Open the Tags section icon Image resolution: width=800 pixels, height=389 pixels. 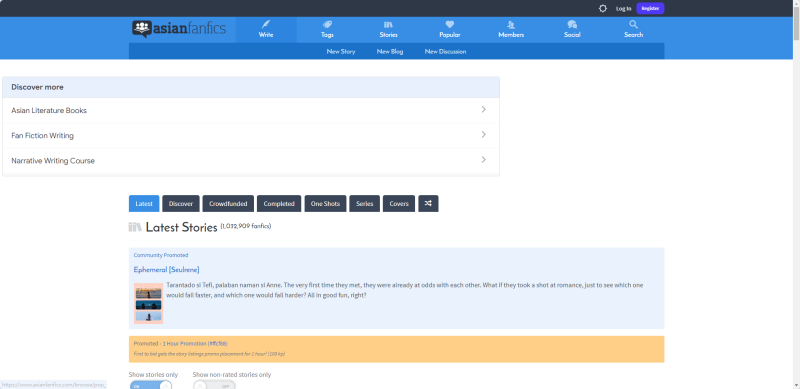tap(327, 25)
